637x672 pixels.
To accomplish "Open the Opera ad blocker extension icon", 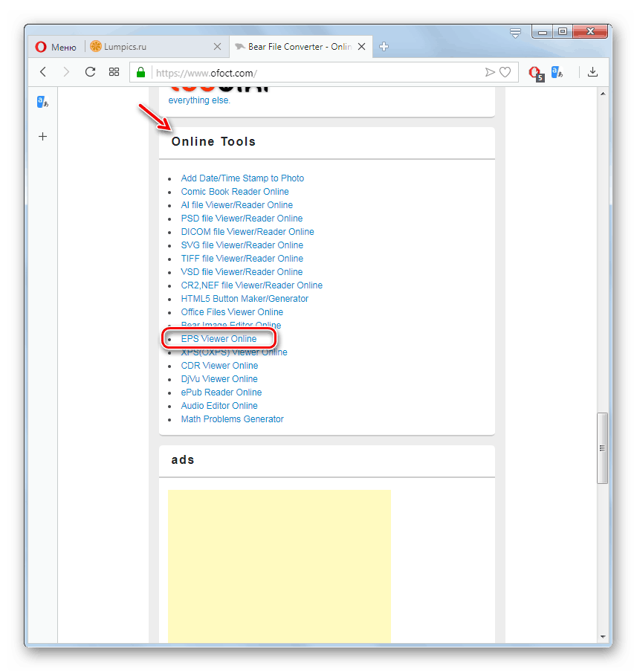I will click(536, 74).
